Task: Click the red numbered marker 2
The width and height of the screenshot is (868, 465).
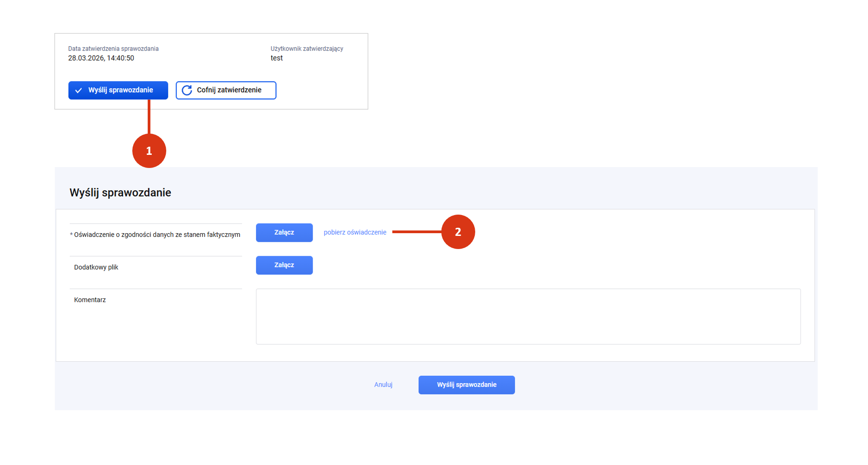Action: coord(458,232)
